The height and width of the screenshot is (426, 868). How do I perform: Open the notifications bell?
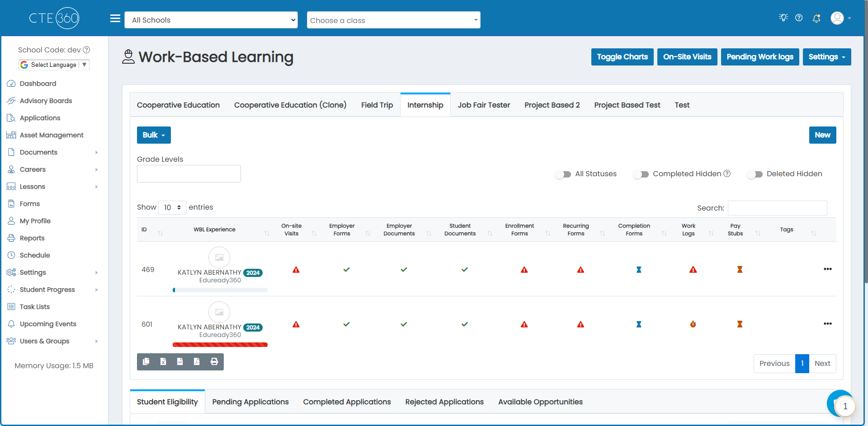point(816,18)
